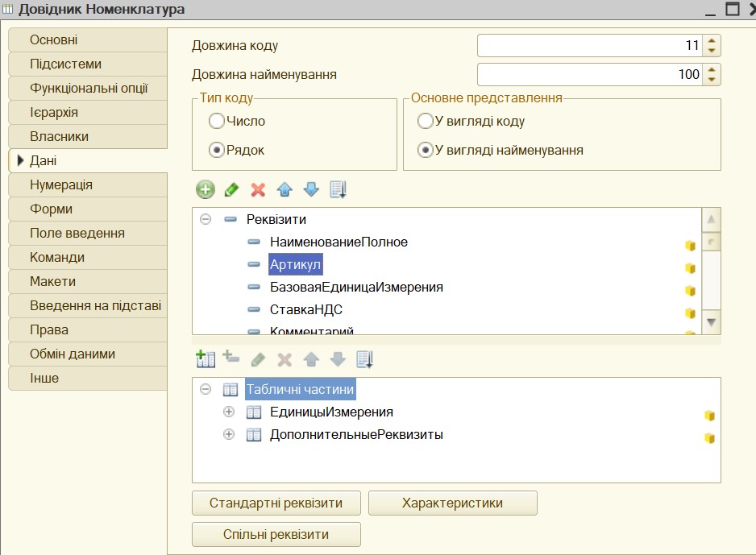The image size is (756, 555).
Task: Delete the selected attribute with the red X
Action: pyautogui.click(x=259, y=189)
